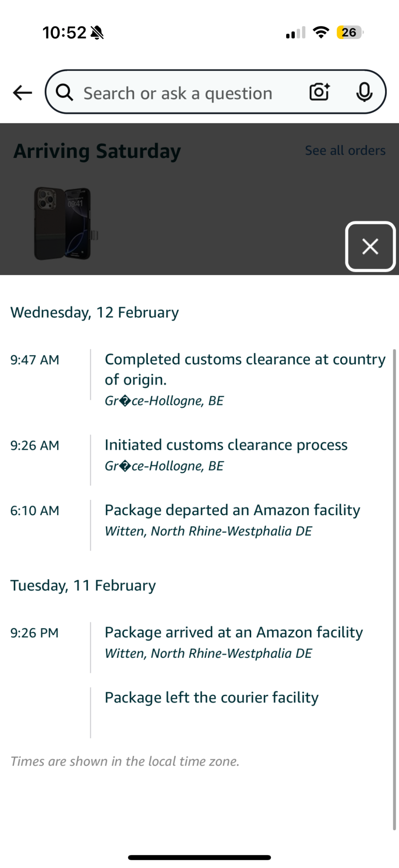Tap the back arrow icon
Viewport: 399px width, 868px height.
(23, 92)
